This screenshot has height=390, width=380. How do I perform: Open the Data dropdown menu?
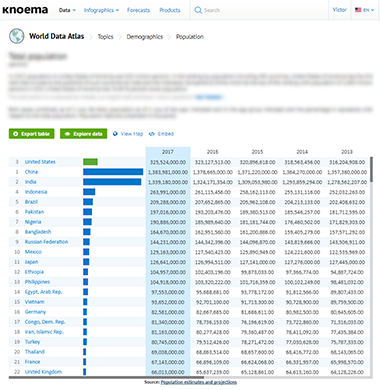[67, 10]
